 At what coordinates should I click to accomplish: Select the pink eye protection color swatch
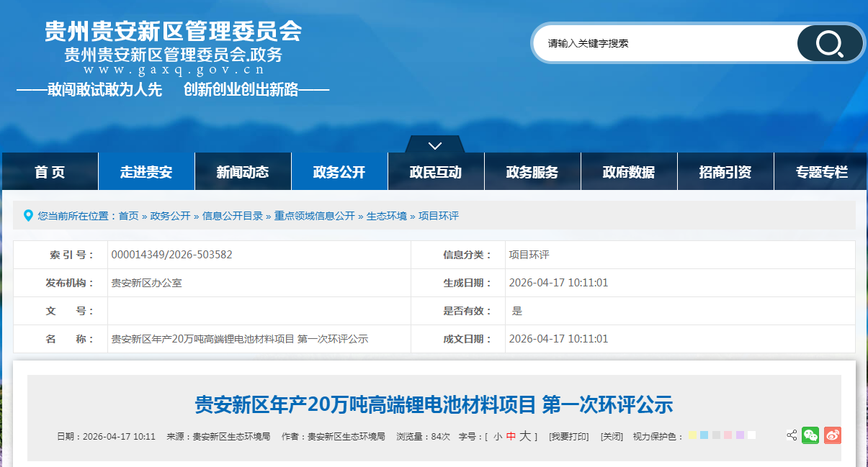coord(726,434)
